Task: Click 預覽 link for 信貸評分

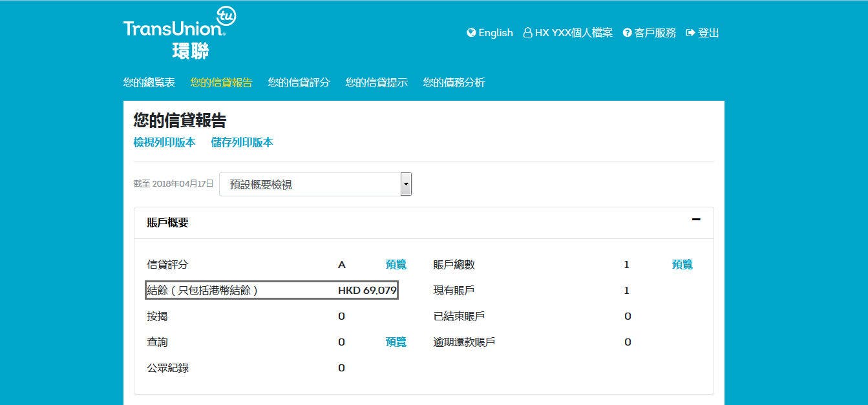Action: (396, 264)
